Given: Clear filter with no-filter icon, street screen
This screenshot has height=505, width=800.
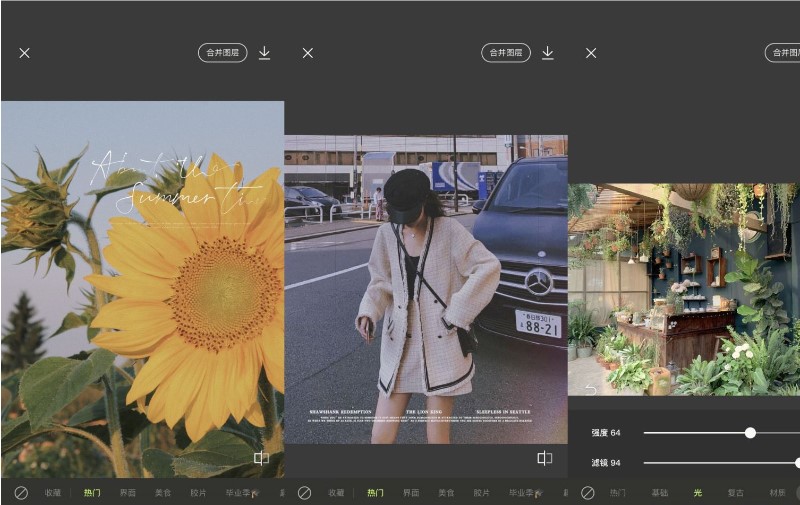Looking at the screenshot, I should (304, 493).
